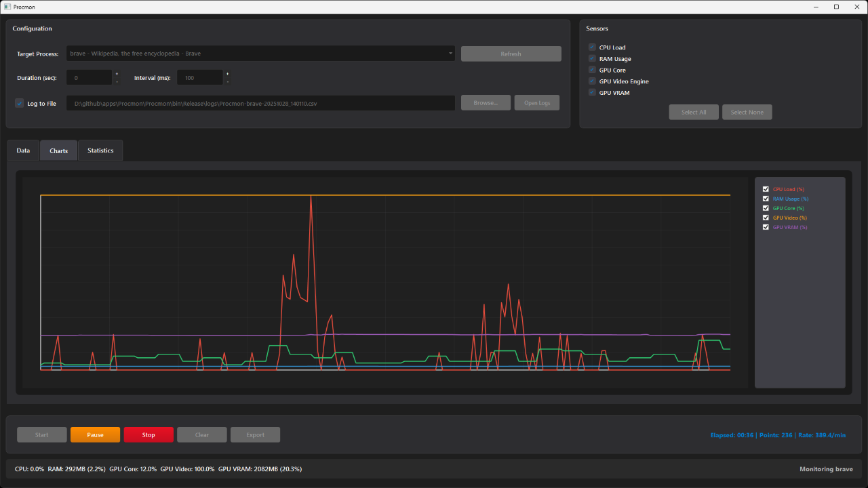Screen dimensions: 868x488
Task: Hide the CPU Load (%) chart series
Action: click(766, 189)
